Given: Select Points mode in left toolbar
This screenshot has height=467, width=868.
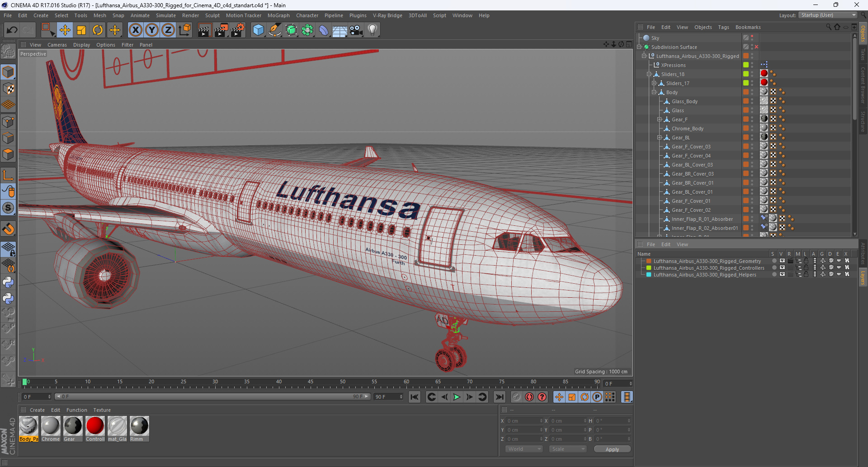Looking at the screenshot, I should pyautogui.click(x=8, y=122).
